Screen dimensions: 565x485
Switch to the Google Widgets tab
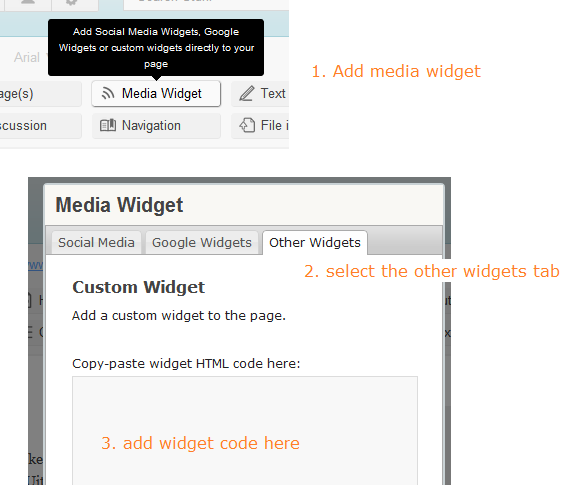click(x=202, y=243)
